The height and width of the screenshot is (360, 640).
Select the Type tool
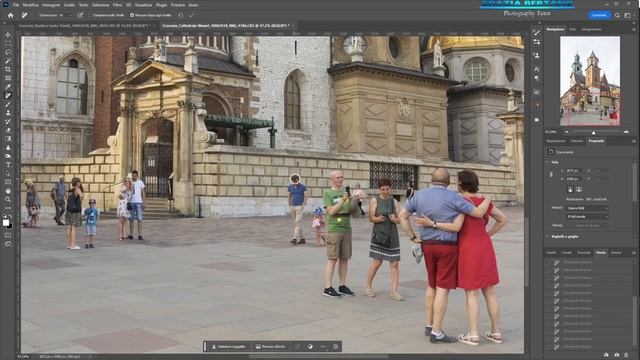click(x=8, y=165)
